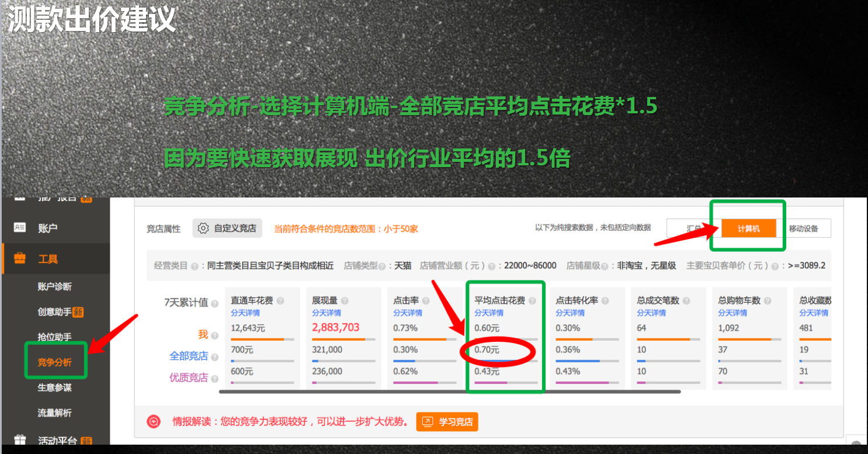Open 流量解析 in the sidebar

tap(55, 413)
